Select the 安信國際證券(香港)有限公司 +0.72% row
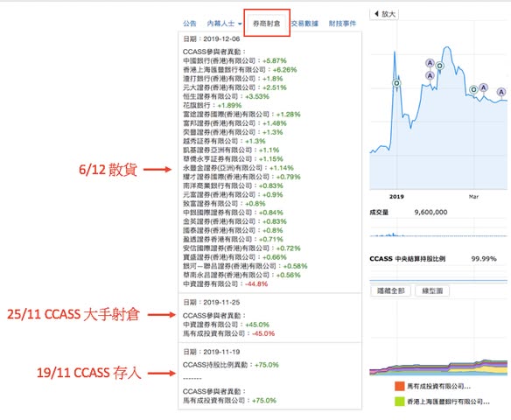 (x=241, y=248)
